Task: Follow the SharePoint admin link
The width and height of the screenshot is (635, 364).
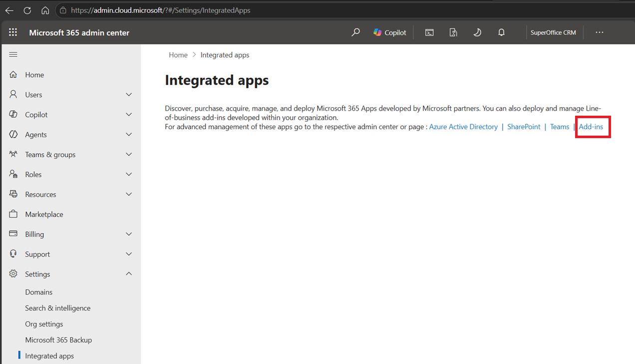Action: tap(524, 127)
